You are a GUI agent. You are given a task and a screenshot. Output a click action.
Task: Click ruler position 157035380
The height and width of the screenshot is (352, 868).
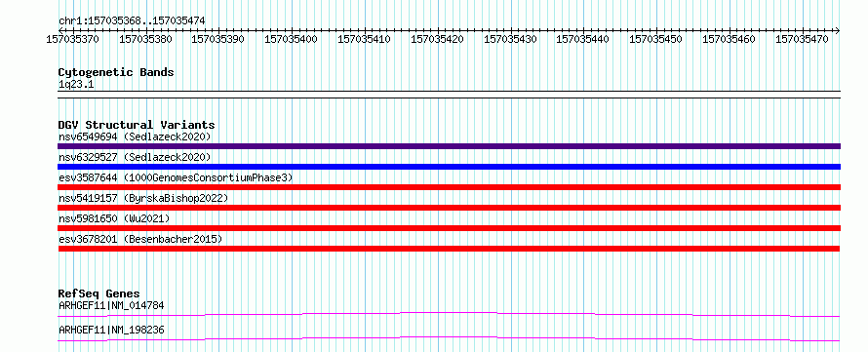pos(145,39)
